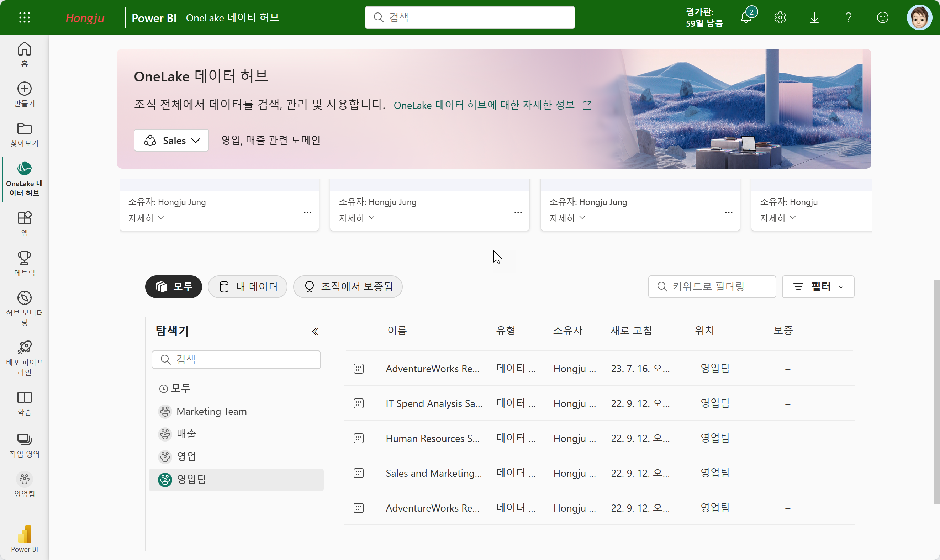The width and height of the screenshot is (940, 560).
Task: Select Marketing Team workspace in explorer
Action: (211, 411)
